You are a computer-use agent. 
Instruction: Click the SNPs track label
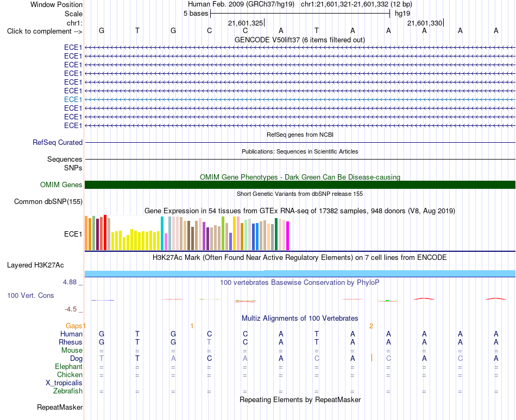click(x=73, y=168)
